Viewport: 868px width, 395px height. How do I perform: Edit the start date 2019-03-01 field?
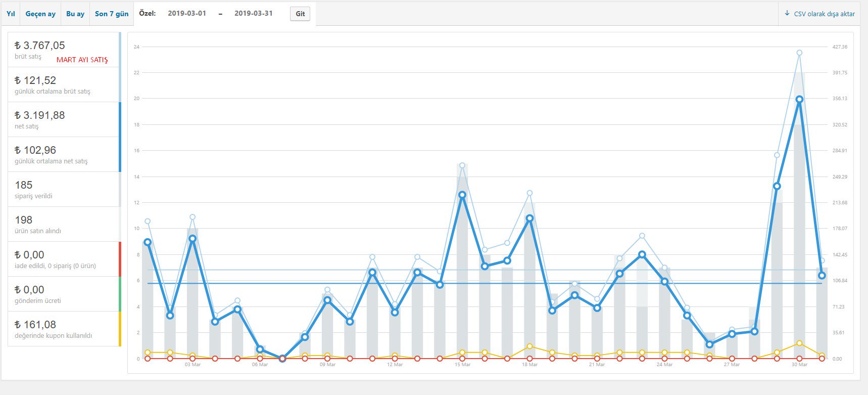(x=187, y=14)
